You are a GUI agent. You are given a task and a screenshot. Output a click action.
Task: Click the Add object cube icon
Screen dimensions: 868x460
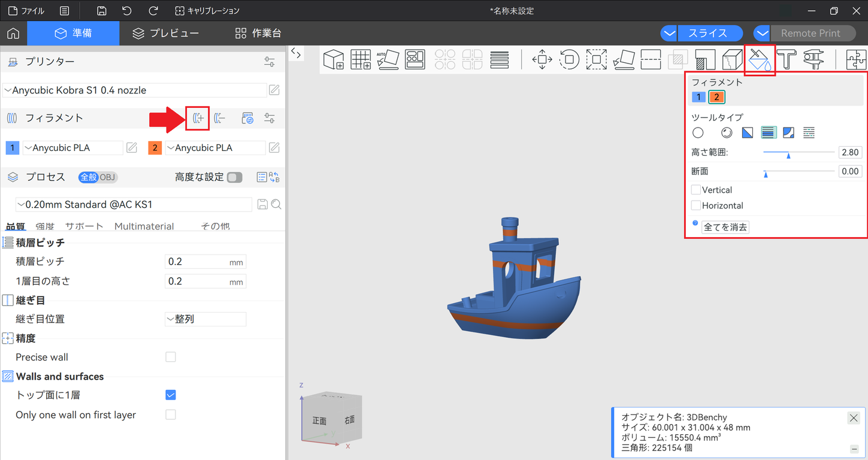tap(334, 59)
